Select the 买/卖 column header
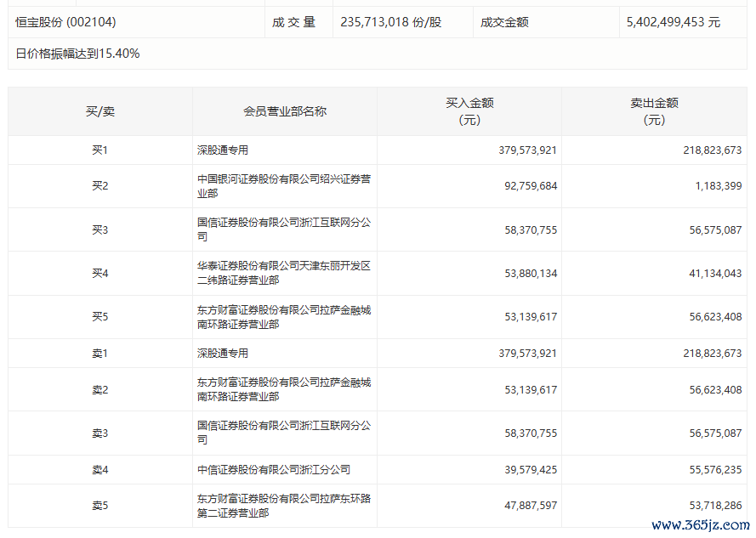This screenshot has height=538, width=756. tap(100, 111)
